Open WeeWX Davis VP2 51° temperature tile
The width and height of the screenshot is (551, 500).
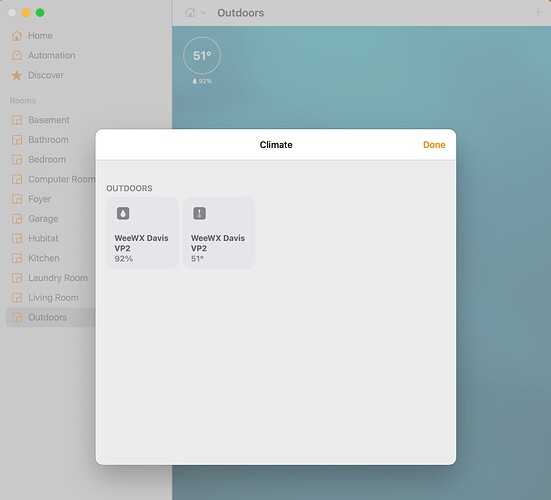219,233
